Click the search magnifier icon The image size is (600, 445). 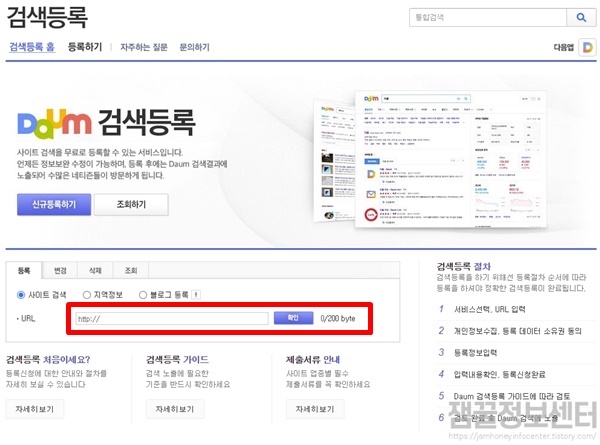coord(581,17)
